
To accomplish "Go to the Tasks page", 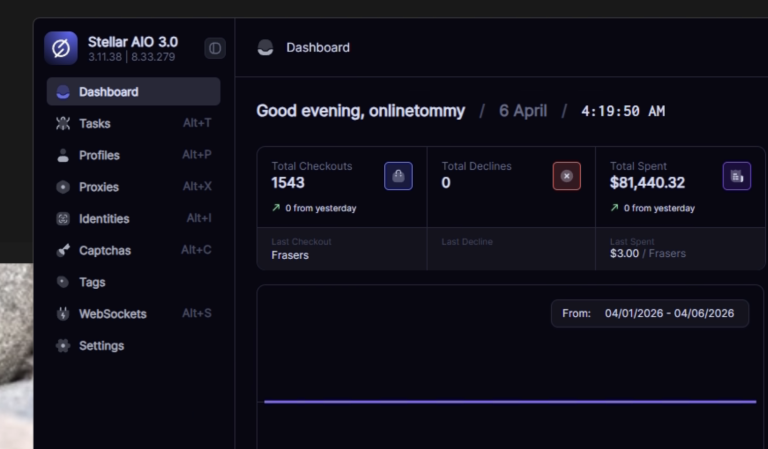I will (x=133, y=123).
